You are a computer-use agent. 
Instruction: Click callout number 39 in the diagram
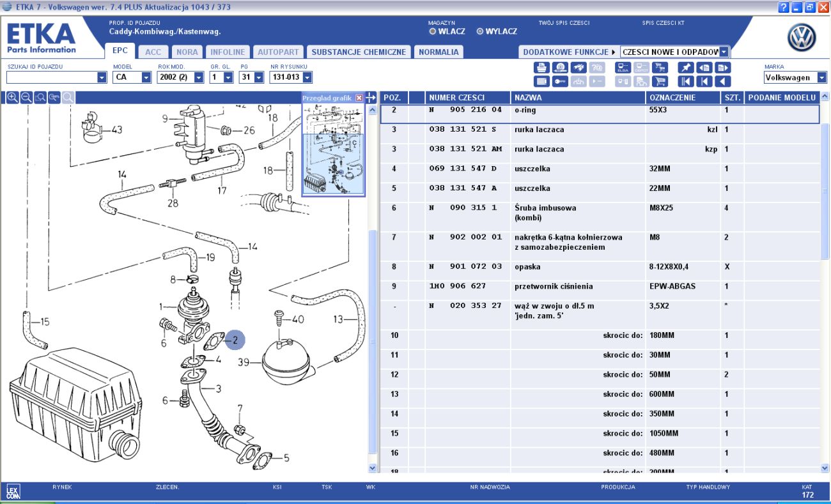[x=244, y=362]
